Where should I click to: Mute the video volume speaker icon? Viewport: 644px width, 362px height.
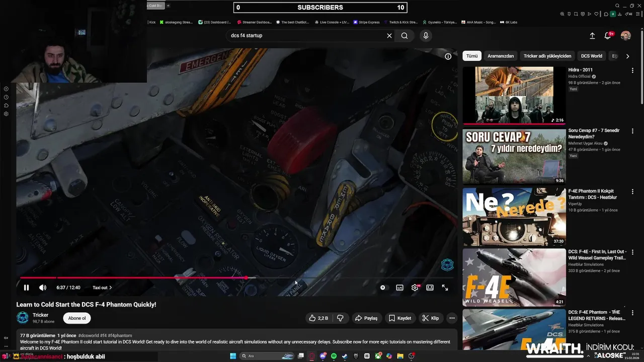43,288
